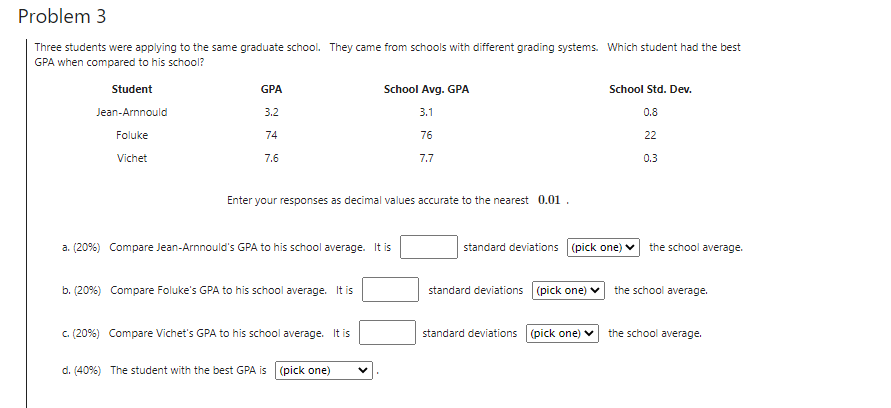Image resolution: width=891 pixels, height=408 pixels.
Task: Click Jean-Arnnould's school average 3.1
Action: [x=426, y=112]
